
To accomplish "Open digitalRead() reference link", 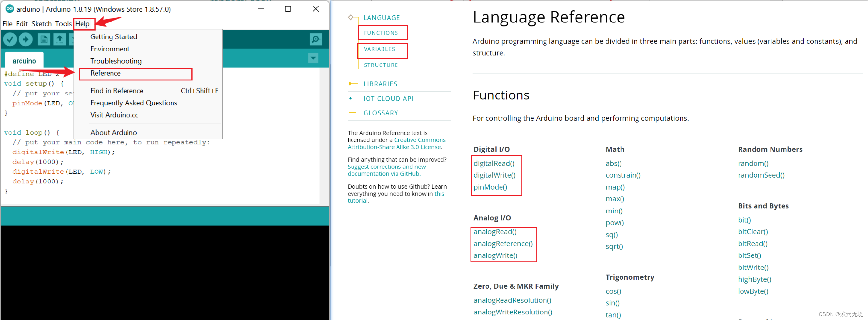I will click(x=494, y=163).
